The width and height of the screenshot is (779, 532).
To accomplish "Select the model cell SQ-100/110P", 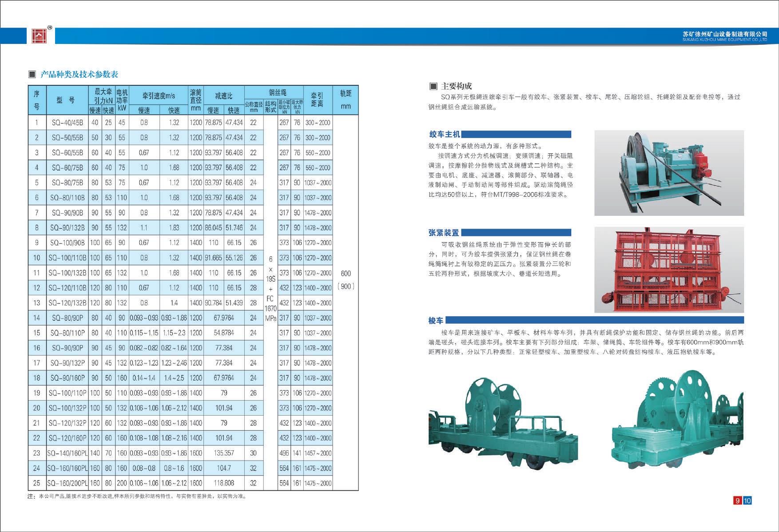I will pos(67,393).
